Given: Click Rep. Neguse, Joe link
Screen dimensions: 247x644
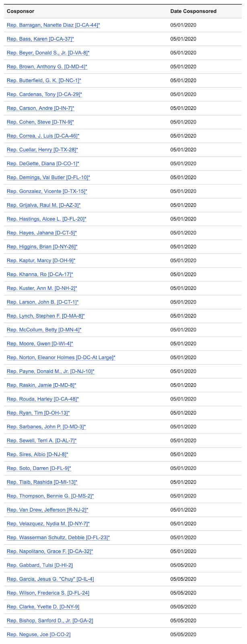Looking at the screenshot, I should (x=39, y=634).
